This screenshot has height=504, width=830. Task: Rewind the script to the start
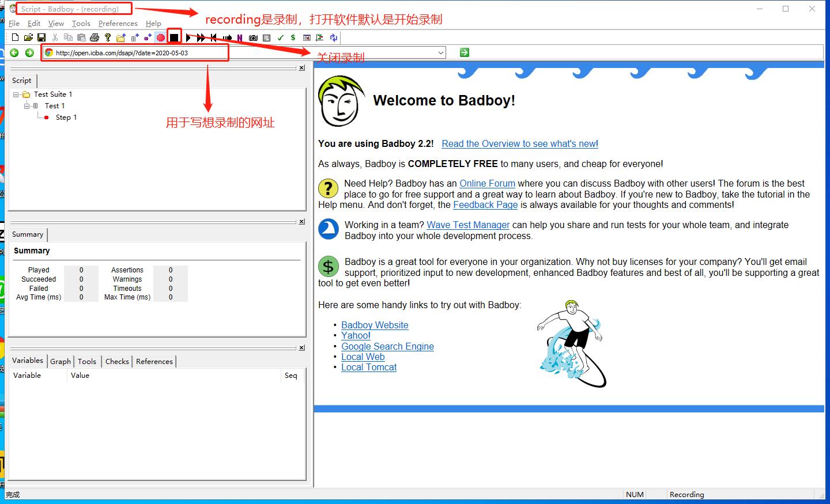point(213,37)
